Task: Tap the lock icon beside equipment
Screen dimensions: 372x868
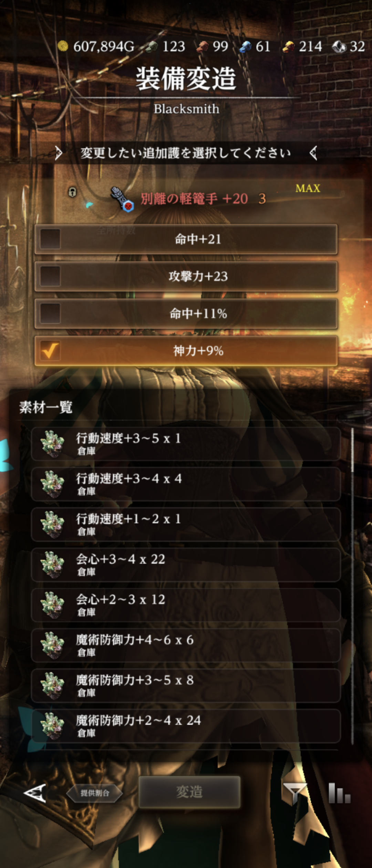Action: [72, 192]
